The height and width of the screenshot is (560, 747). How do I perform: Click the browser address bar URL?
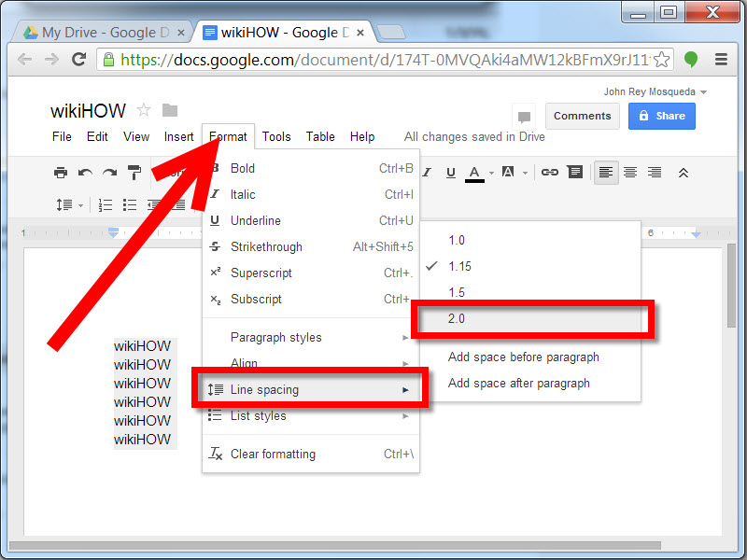pyautogui.click(x=384, y=60)
